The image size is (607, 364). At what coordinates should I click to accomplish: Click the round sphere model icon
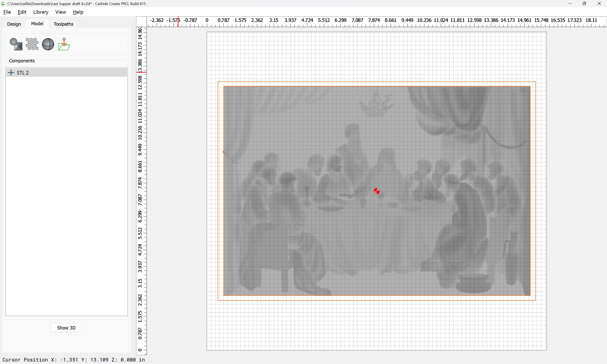pyautogui.click(x=48, y=44)
